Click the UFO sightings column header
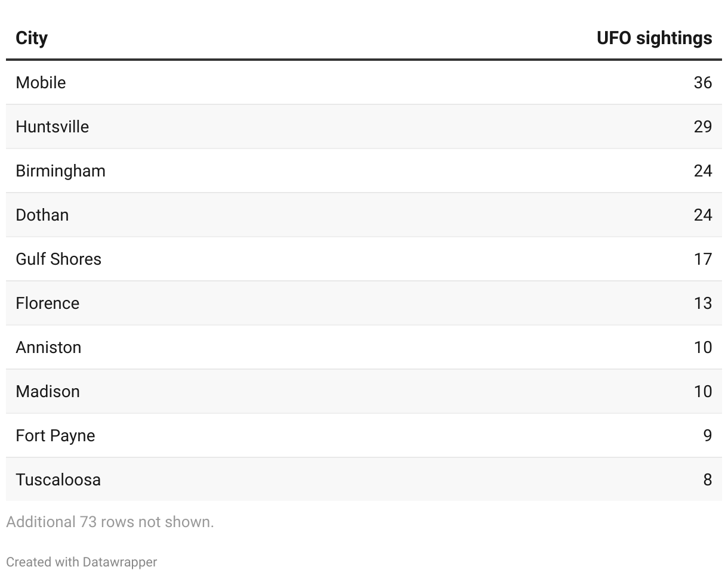This screenshot has height=576, width=728. pos(654,38)
